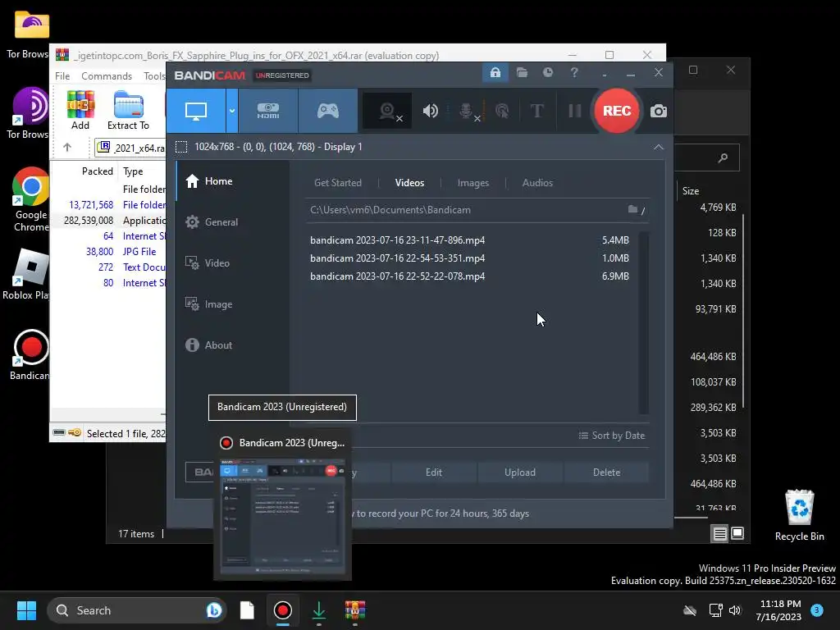This screenshot has width=840, height=630.
Task: Click the lock icon in Bandicam title bar
Action: (495, 72)
